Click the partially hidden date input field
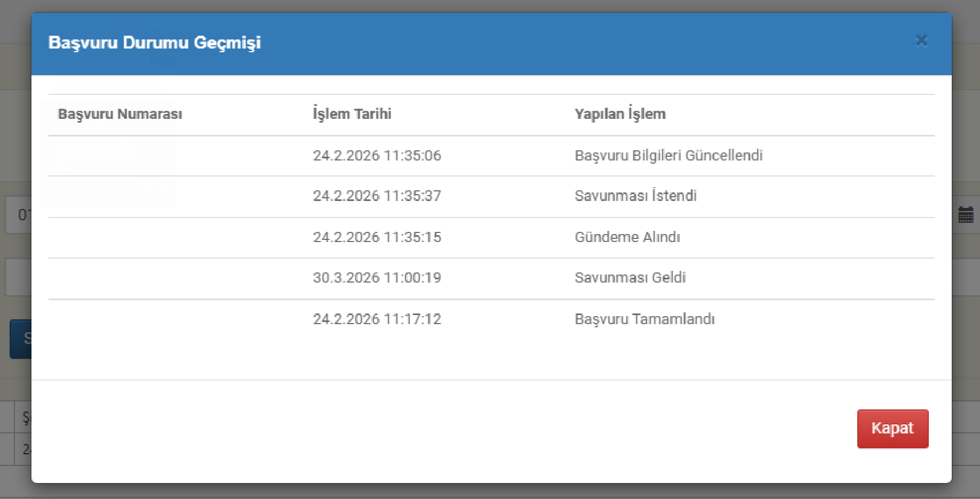The image size is (980, 499). coord(19,215)
